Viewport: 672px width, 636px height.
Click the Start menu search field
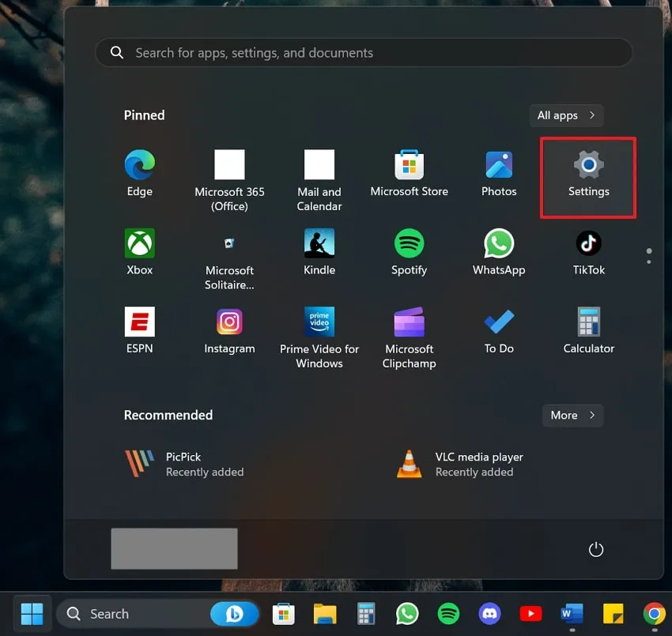(364, 53)
